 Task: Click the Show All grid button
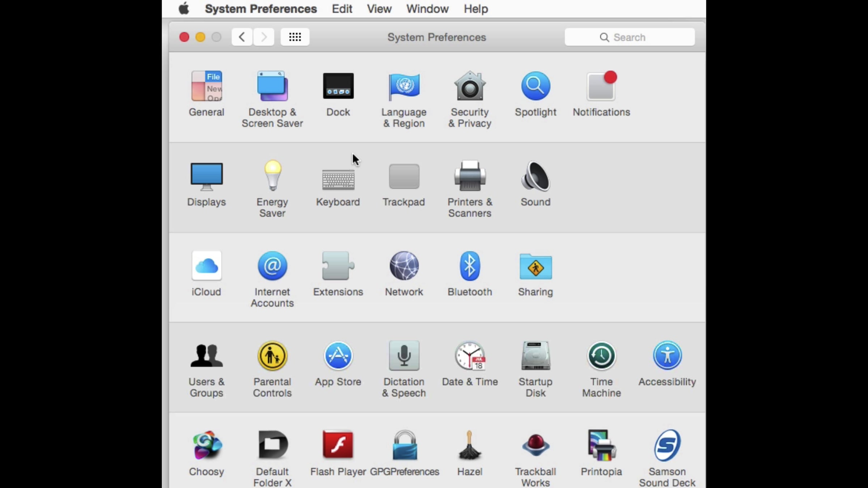(295, 37)
